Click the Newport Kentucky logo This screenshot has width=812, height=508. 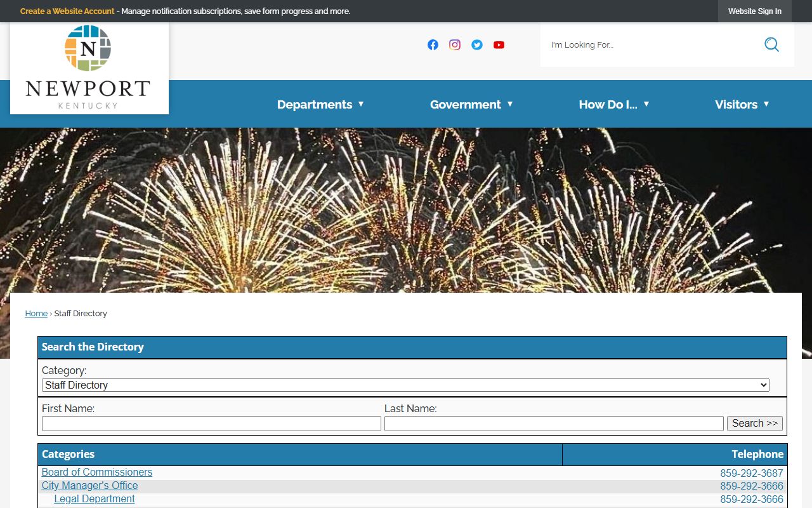[x=89, y=67]
